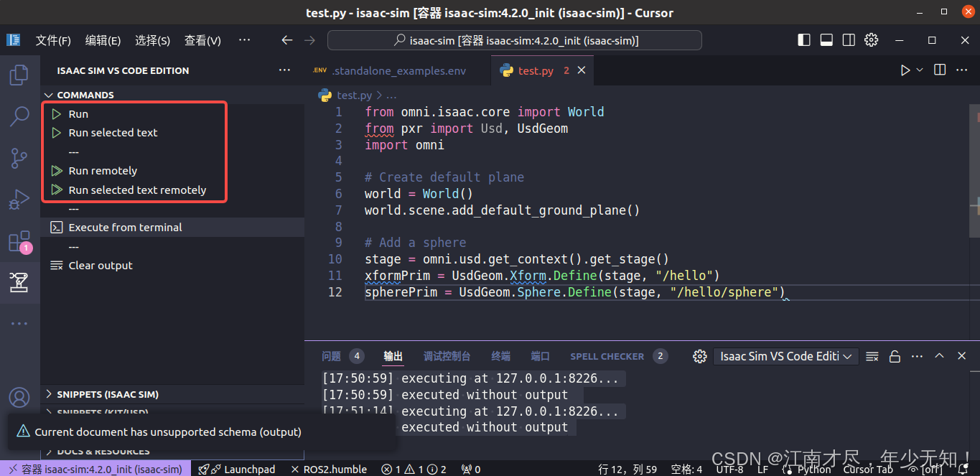Open output filter settings gear
The image size is (980, 476).
pos(700,356)
